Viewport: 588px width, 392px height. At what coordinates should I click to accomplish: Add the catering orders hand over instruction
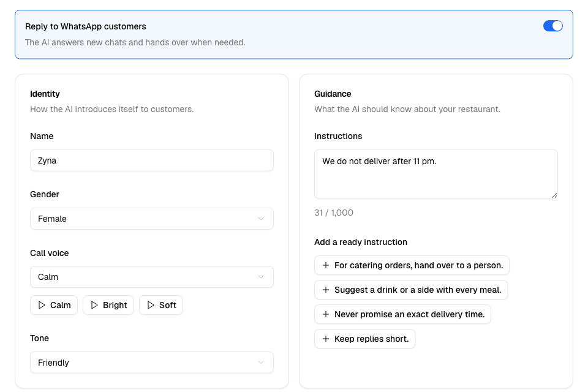click(x=412, y=265)
